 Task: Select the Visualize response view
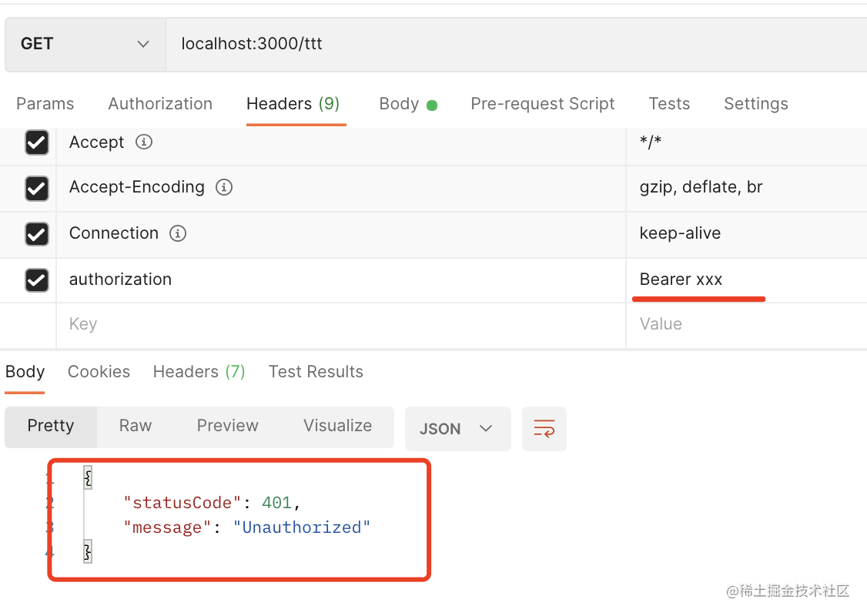tap(337, 426)
